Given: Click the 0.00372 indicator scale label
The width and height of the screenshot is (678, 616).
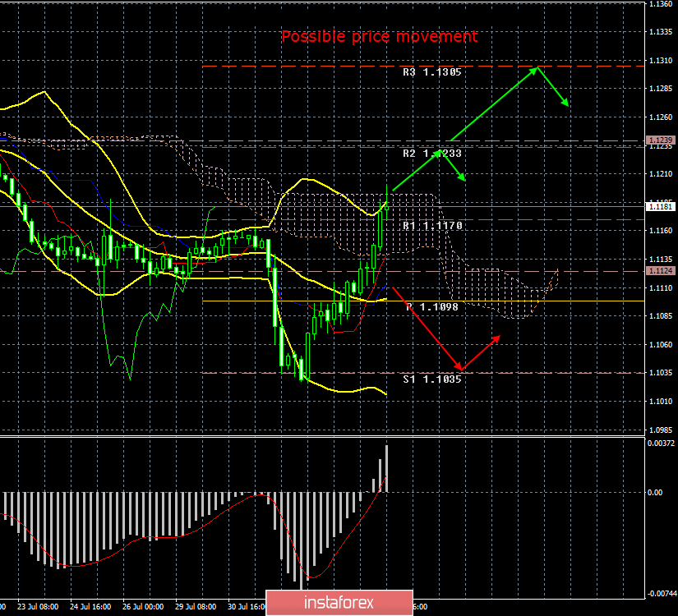Looking at the screenshot, I should 660,444.
